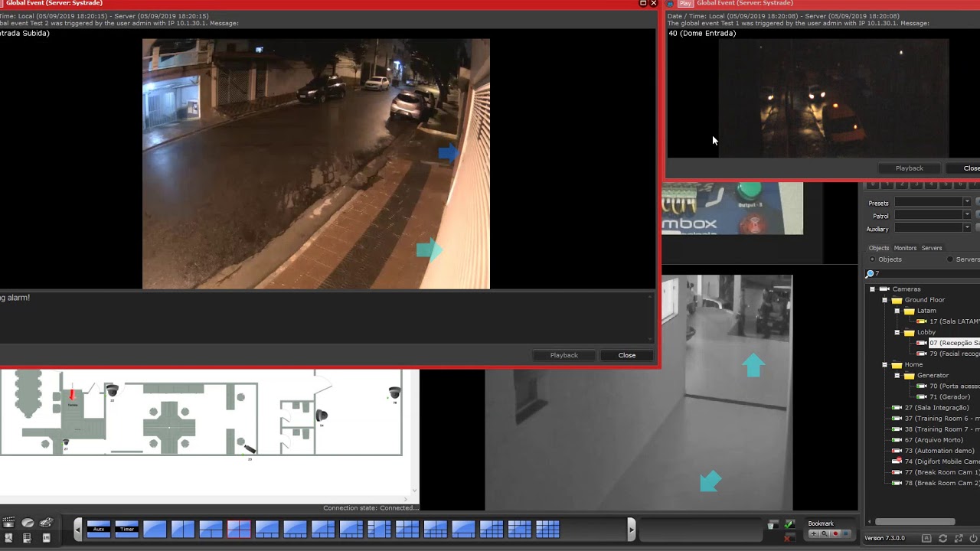Open the media player clapperboard icon
The image size is (980, 551).
pos(8,523)
